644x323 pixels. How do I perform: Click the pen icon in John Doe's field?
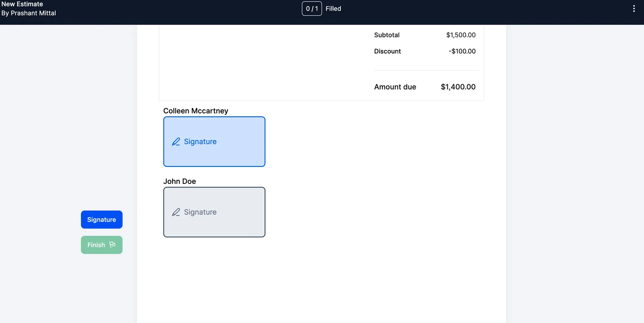(x=176, y=212)
